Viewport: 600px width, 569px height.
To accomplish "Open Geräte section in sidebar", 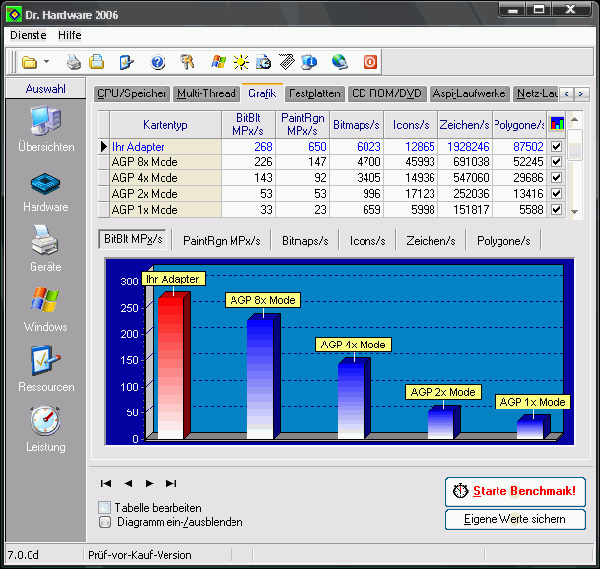I will (x=46, y=248).
